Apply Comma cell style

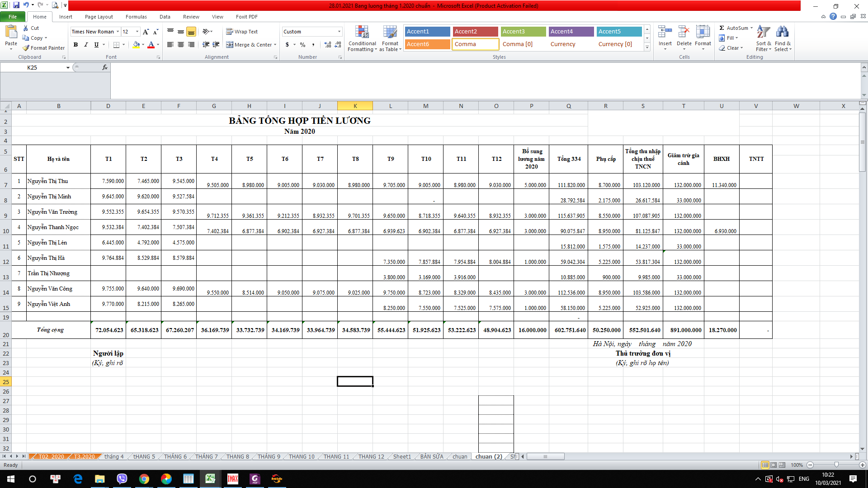(475, 44)
